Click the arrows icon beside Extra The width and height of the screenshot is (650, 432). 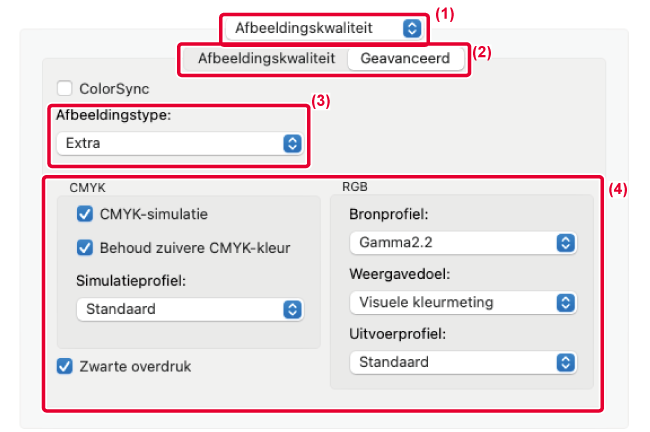(x=292, y=143)
